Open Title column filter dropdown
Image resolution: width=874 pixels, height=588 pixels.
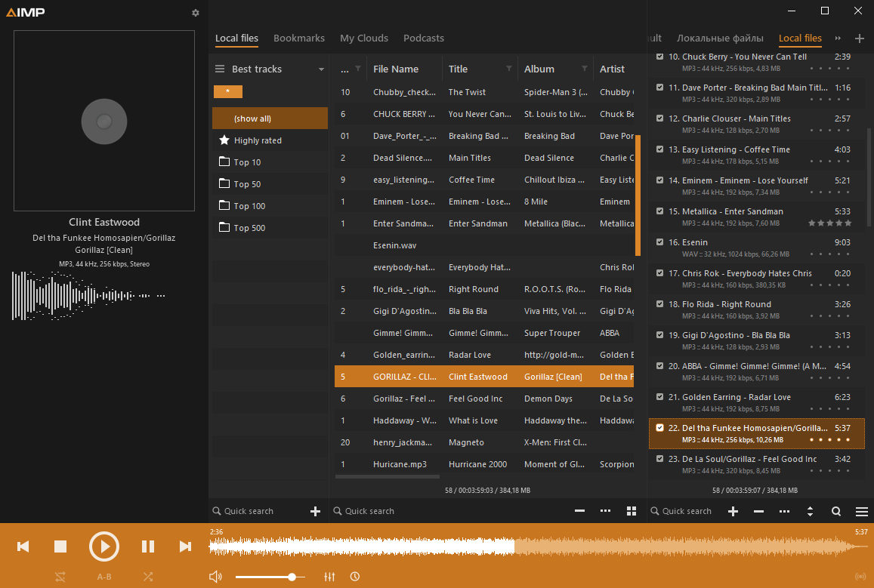[508, 69]
